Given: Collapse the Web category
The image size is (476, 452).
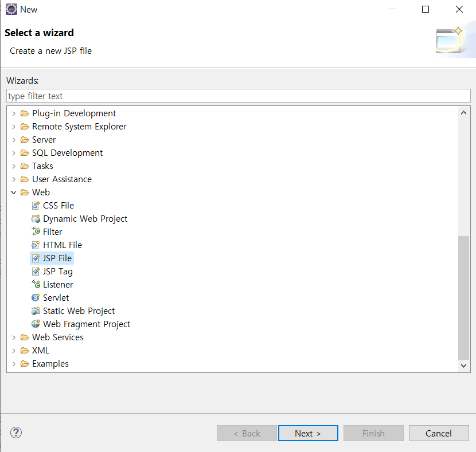Looking at the screenshot, I should point(14,192).
